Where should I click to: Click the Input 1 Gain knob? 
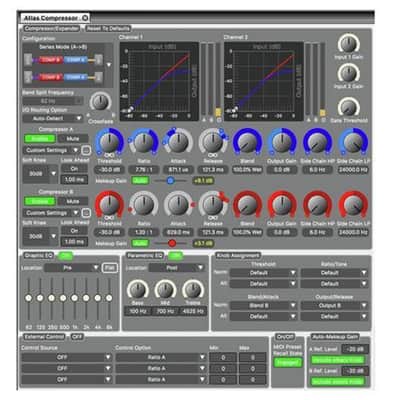click(348, 44)
